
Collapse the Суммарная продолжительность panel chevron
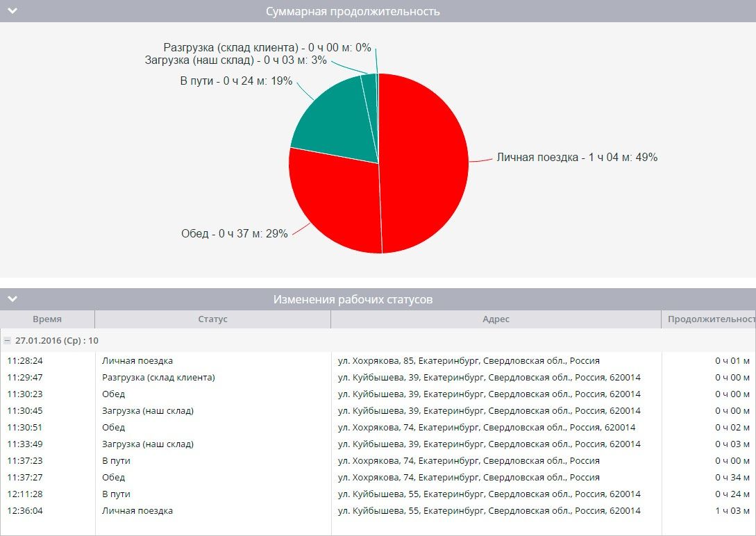click(12, 10)
